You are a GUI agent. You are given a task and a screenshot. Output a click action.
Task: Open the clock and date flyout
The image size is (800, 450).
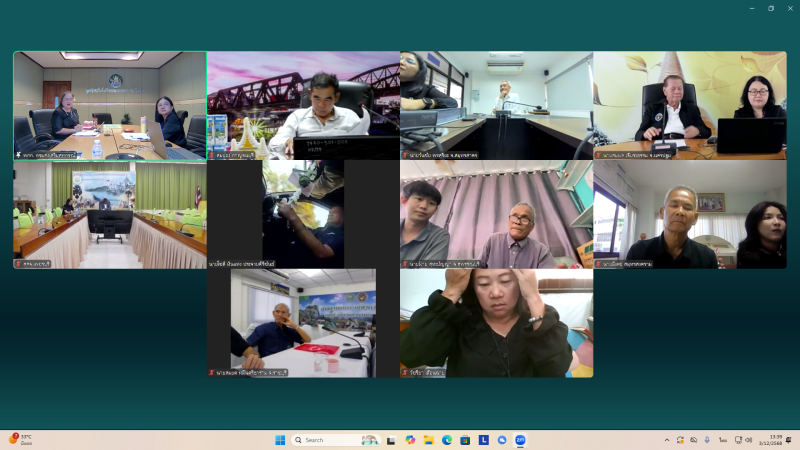click(x=775, y=440)
